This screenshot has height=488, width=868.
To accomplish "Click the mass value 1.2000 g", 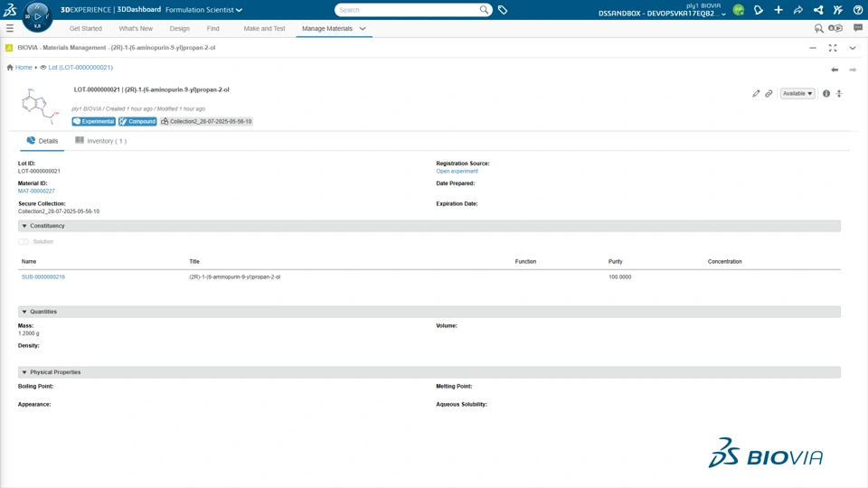I will 28,333.
